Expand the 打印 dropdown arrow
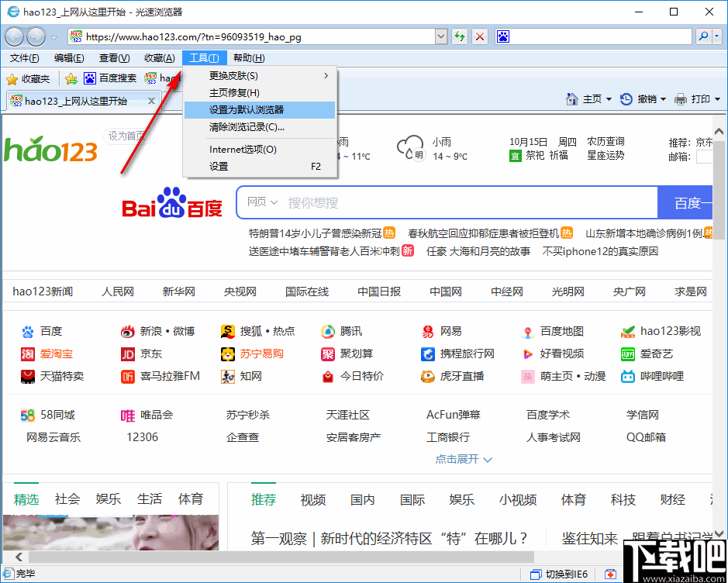The height and width of the screenshot is (583, 728). coord(717,99)
